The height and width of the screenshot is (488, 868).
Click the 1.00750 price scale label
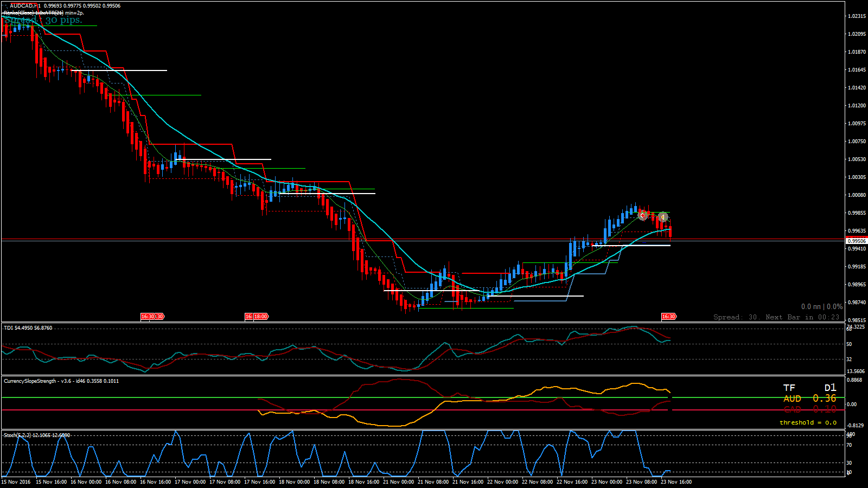click(857, 142)
